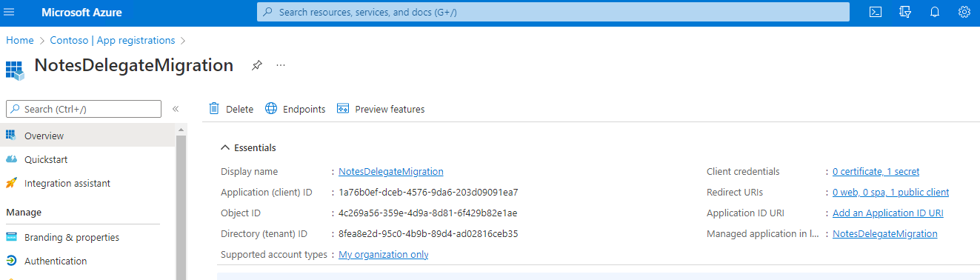This screenshot has height=280, width=980.
Task: Go to Contoso App registrations breadcrumb
Action: (113, 40)
